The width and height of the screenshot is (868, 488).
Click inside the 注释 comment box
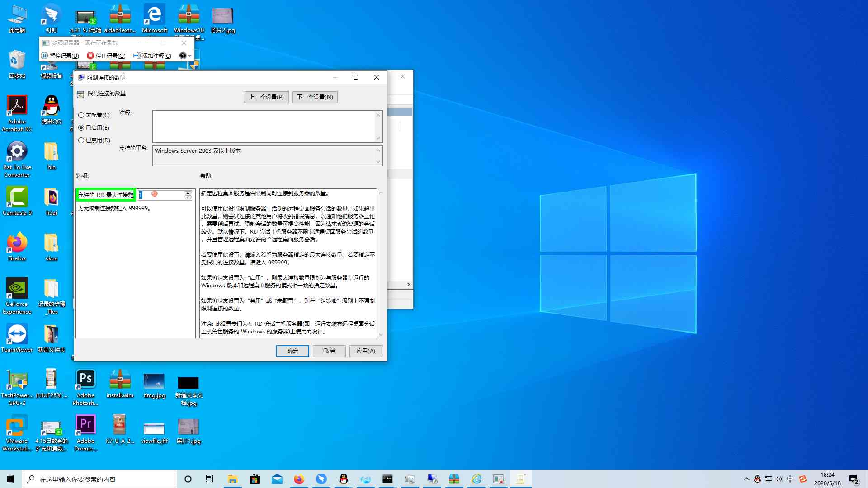point(264,127)
